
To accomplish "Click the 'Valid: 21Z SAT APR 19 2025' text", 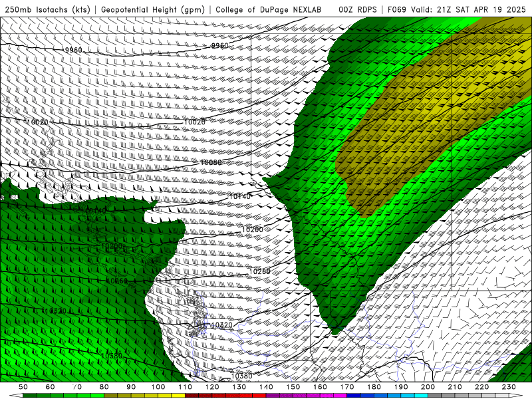I will click(x=468, y=9).
